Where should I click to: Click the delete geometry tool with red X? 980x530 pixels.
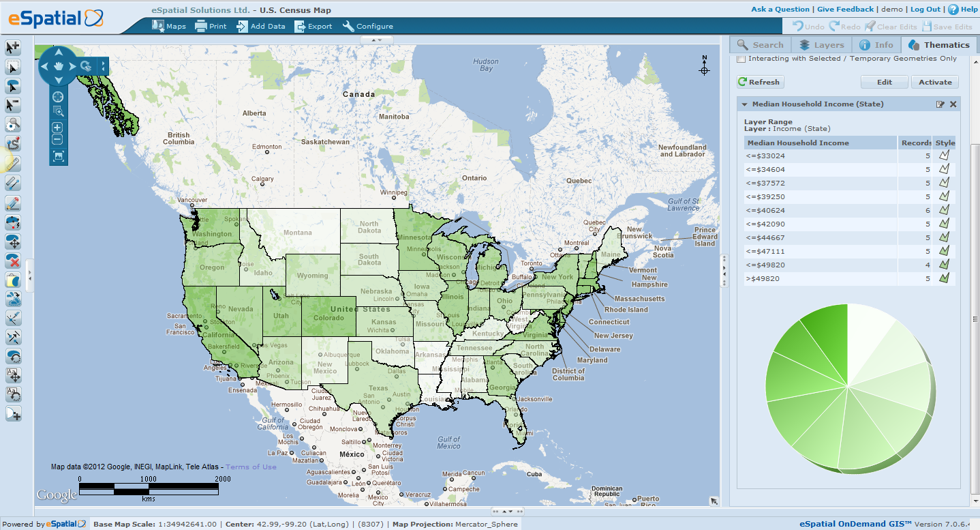coord(13,261)
